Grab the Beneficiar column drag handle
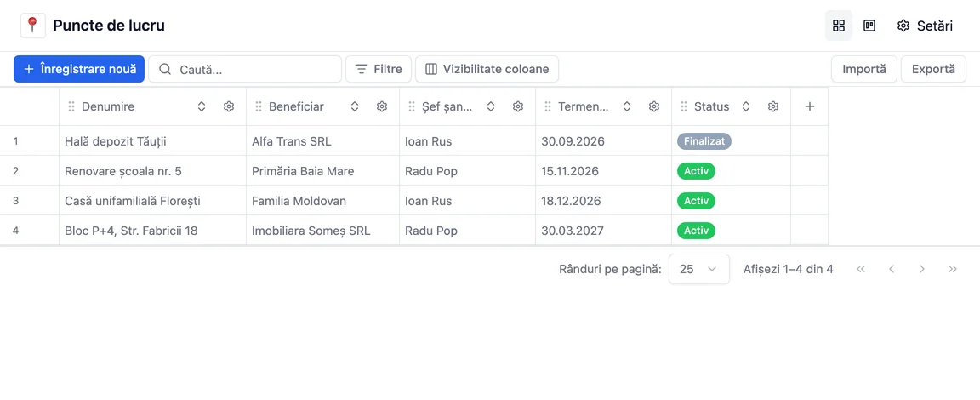The width and height of the screenshot is (980, 400). coord(258,107)
